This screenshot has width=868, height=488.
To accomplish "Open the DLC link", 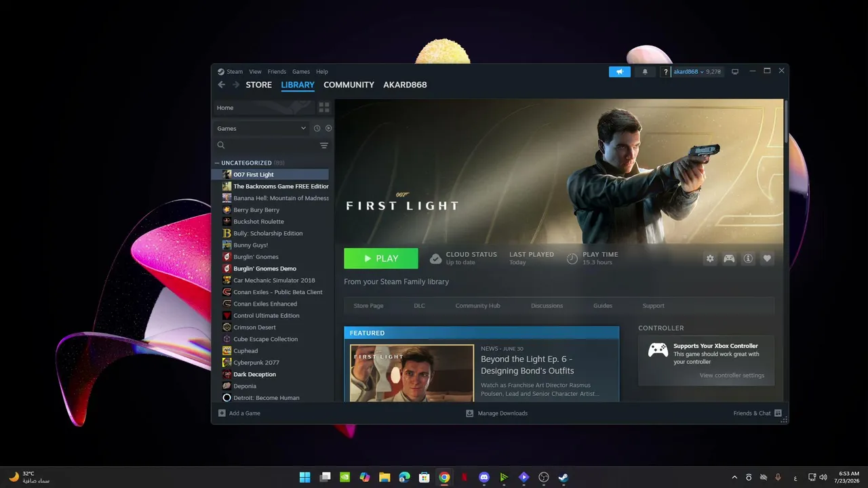I will click(x=419, y=306).
